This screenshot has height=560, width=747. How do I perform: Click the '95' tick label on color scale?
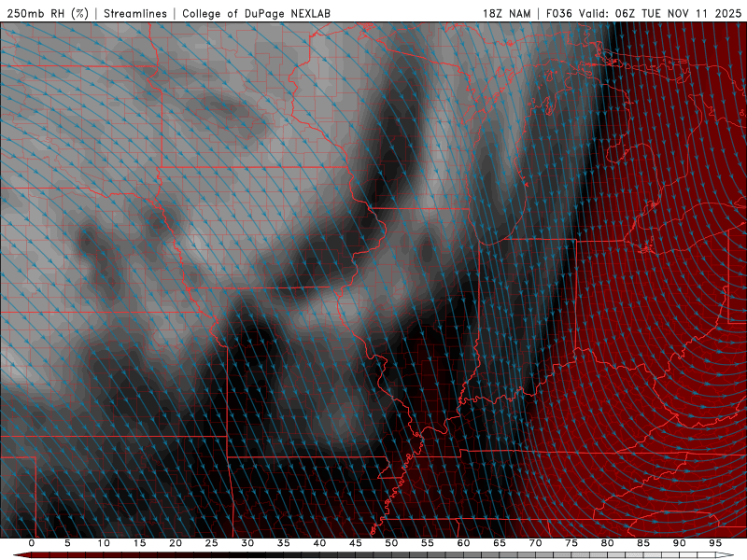point(715,543)
